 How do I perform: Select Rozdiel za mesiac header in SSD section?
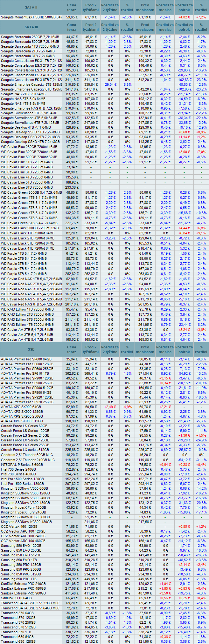point(165,349)
